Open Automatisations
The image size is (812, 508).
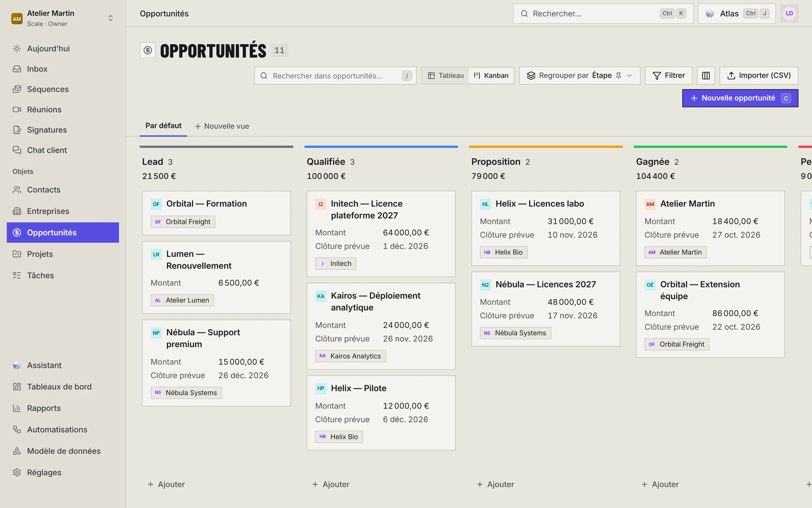point(63,429)
